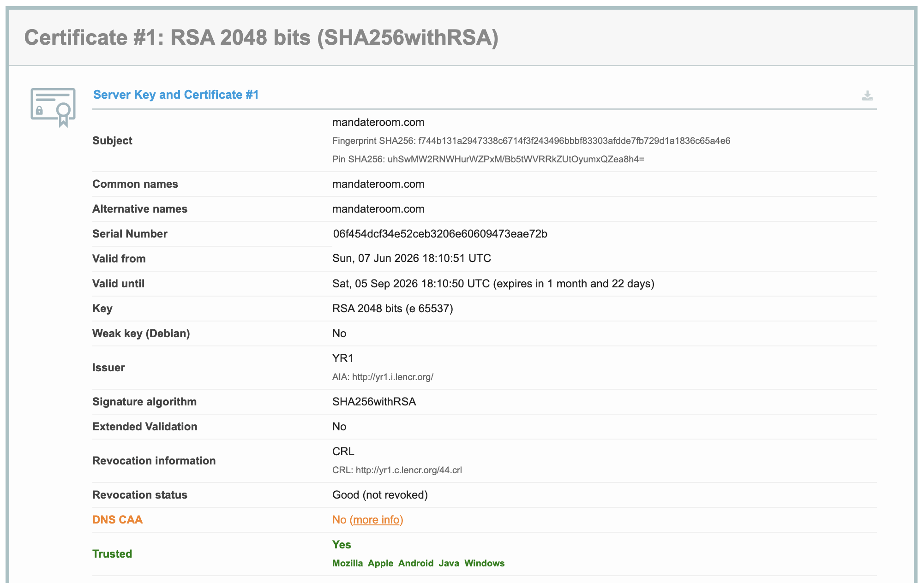Viewport: 924px width, 583px height.
Task: Click the Issuer value YR1
Action: tap(343, 358)
